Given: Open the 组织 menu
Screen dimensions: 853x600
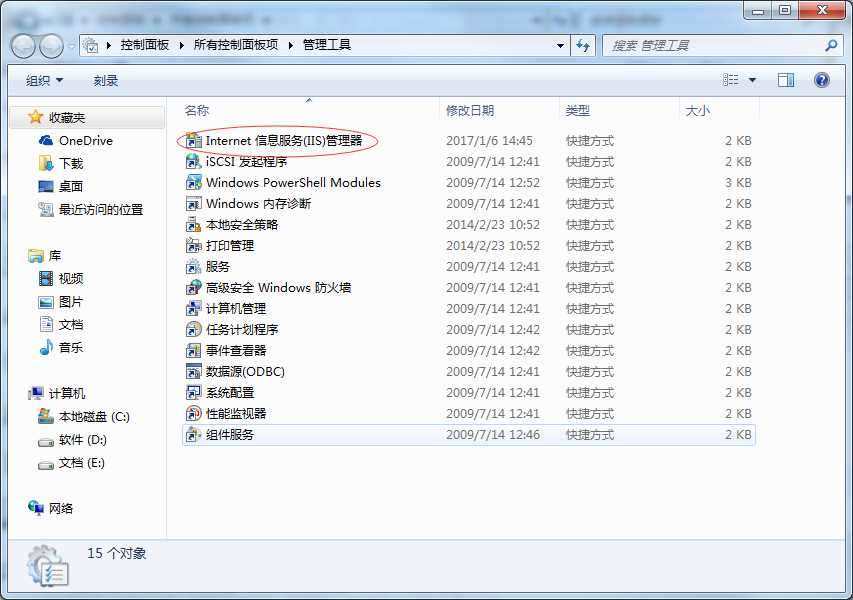Looking at the screenshot, I should click(45, 81).
